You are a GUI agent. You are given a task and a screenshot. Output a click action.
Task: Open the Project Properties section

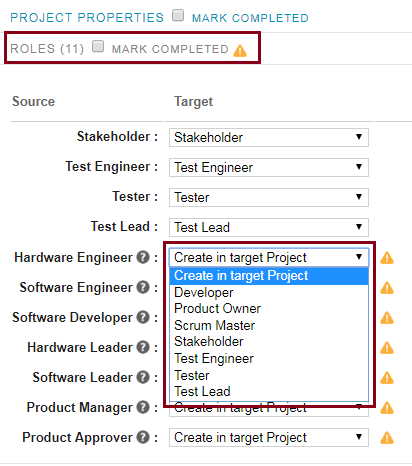(87, 17)
